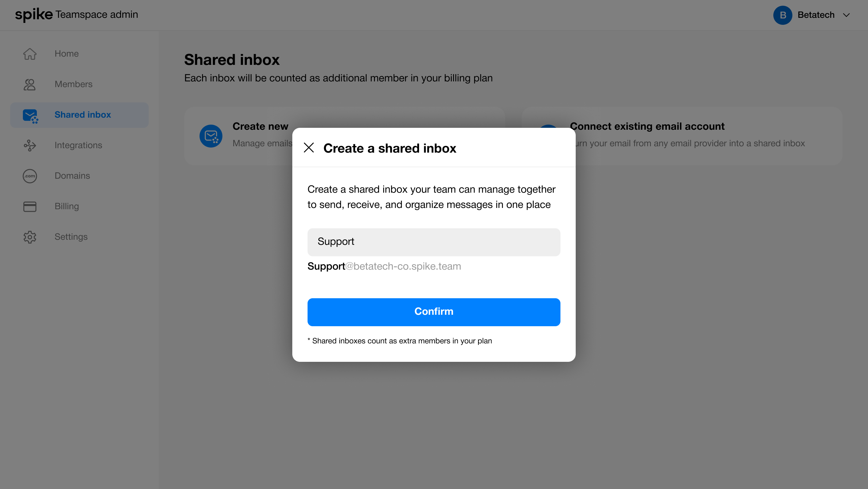The width and height of the screenshot is (868, 489).
Task: Click the Members people icon
Action: [30, 84]
